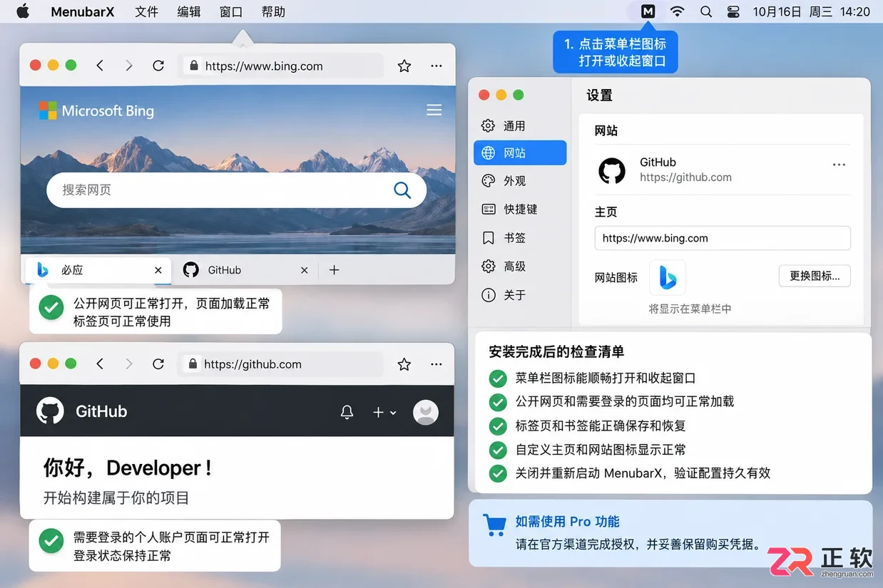Click the 更换图标... button
883x588 pixels.
coord(815,276)
